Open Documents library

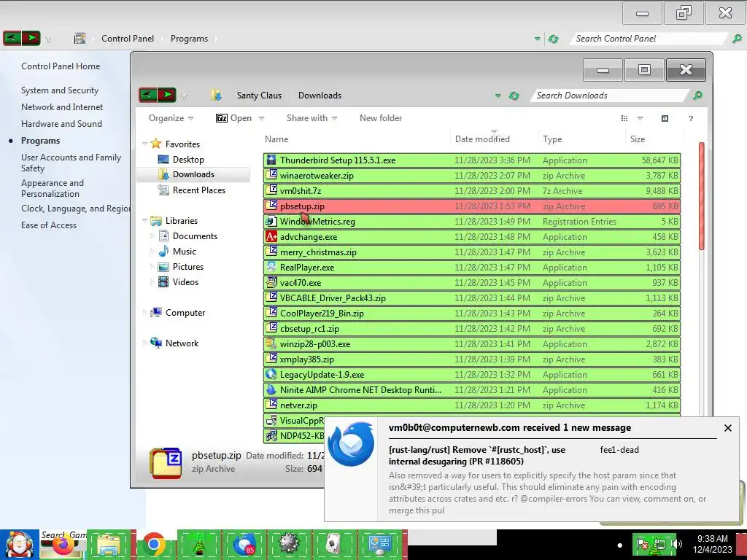click(x=195, y=236)
